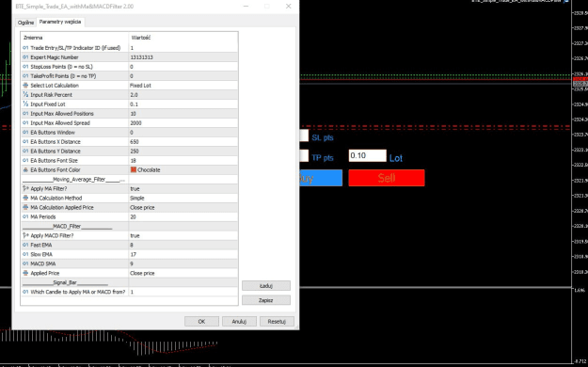
Task: Click the icon beside EA Buttons Window
Action: (25, 132)
